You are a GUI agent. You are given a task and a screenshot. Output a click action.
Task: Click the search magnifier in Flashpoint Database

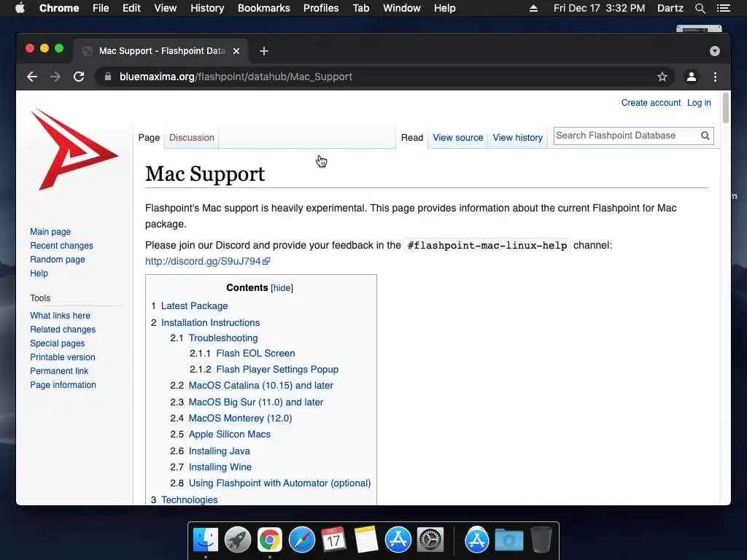(x=705, y=136)
